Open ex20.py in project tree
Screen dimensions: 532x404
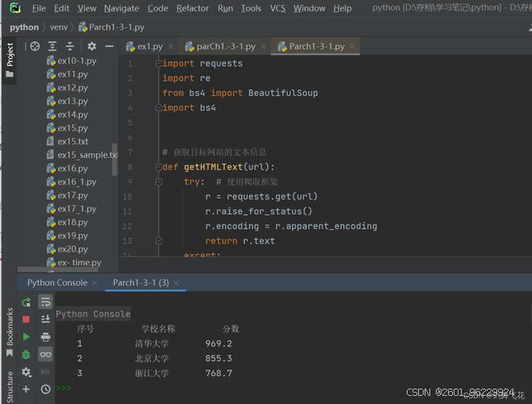click(67, 249)
